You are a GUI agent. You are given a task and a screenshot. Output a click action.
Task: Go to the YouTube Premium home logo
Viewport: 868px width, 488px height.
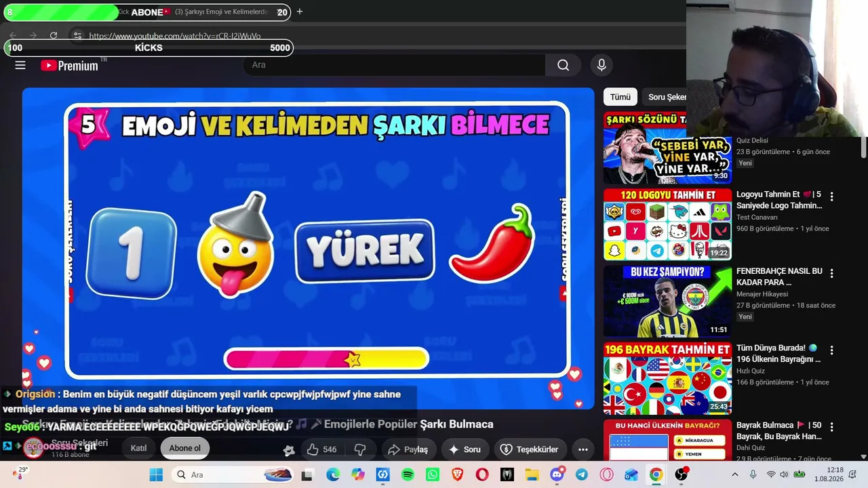[70, 66]
